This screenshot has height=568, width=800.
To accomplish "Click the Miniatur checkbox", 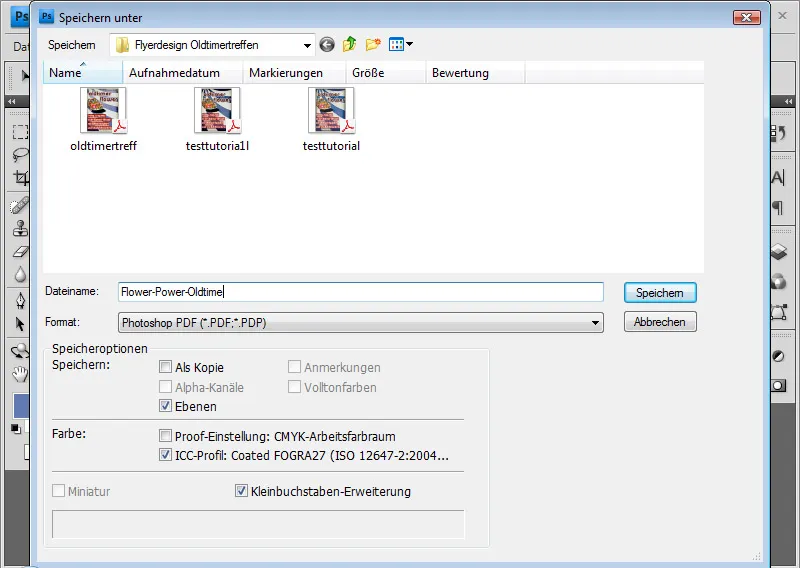I will [x=59, y=491].
